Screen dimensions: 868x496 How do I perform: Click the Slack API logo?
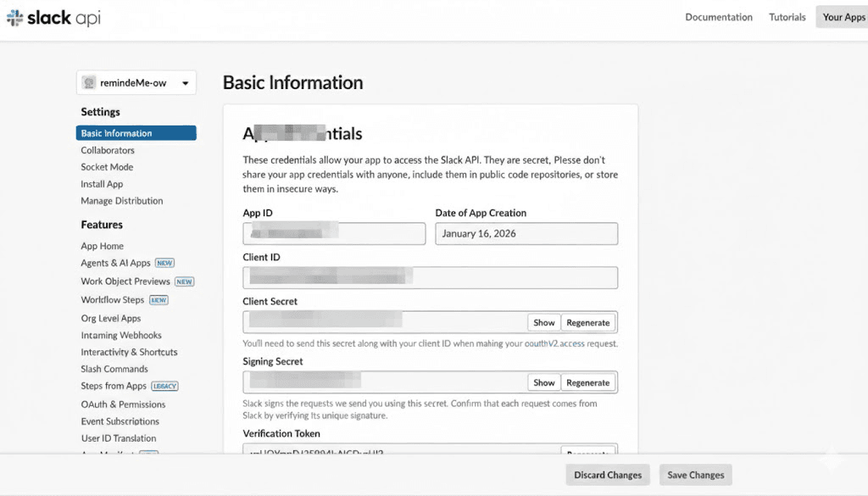pyautogui.click(x=53, y=16)
